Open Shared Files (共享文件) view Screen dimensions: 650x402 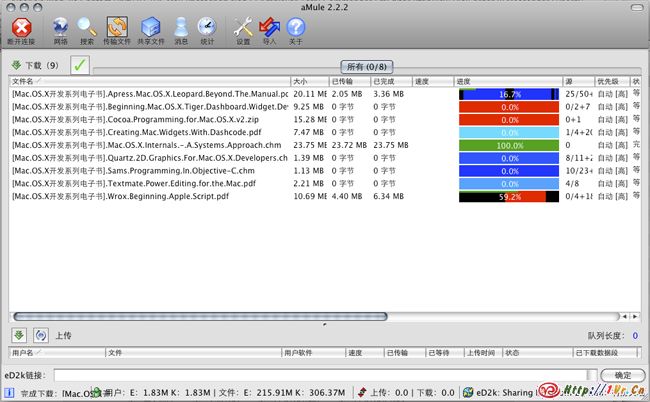click(150, 28)
